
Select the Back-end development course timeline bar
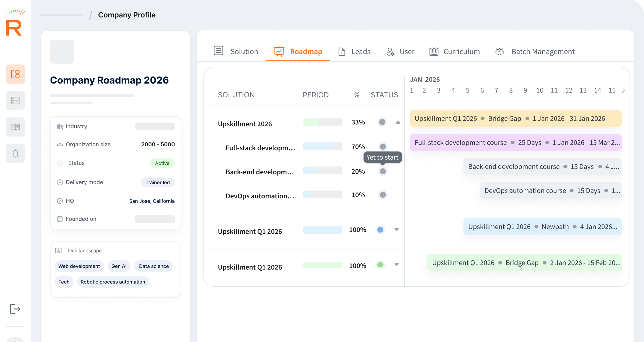542,166
